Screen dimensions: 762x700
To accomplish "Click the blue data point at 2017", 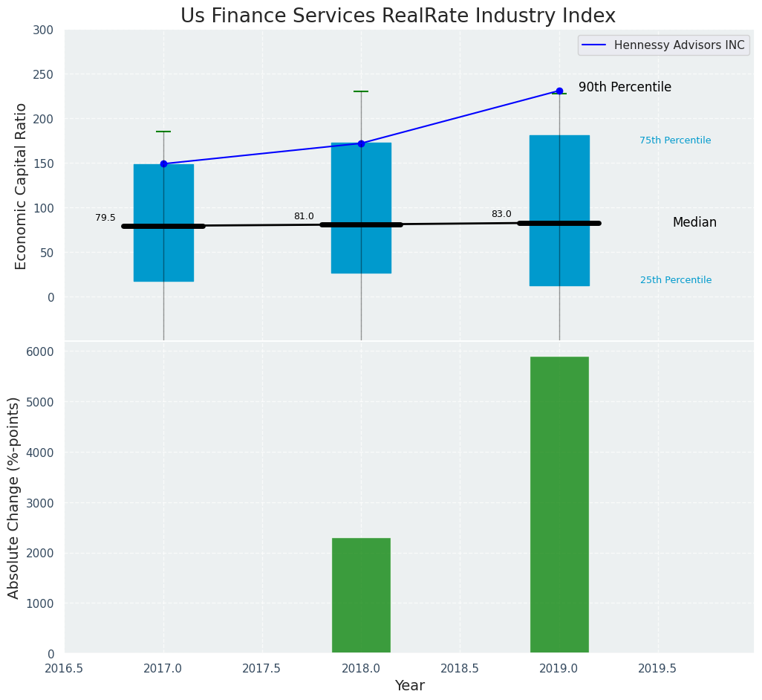I will pos(163,163).
